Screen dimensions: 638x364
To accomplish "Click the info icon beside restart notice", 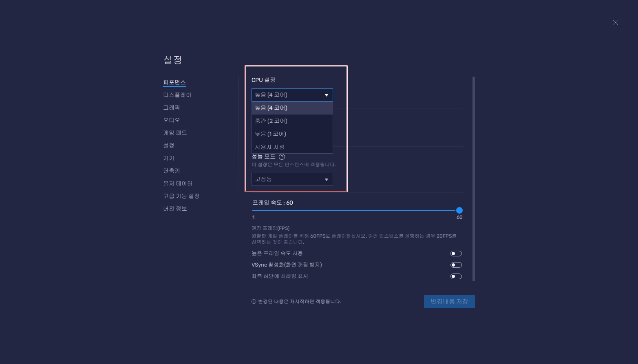I will (254, 302).
